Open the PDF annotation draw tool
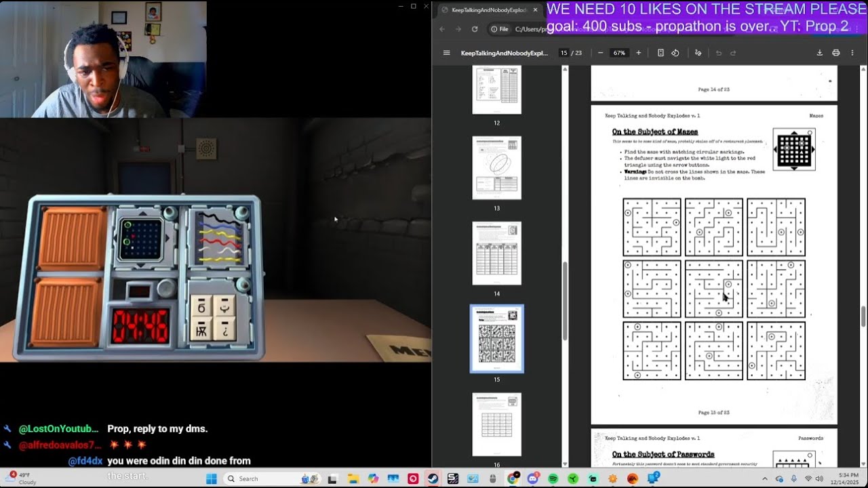The height and width of the screenshot is (488, 868). coord(698,53)
